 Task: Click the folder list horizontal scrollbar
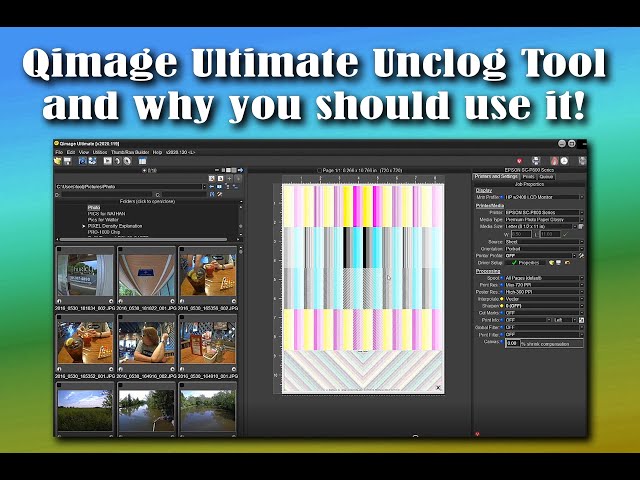pos(143,240)
